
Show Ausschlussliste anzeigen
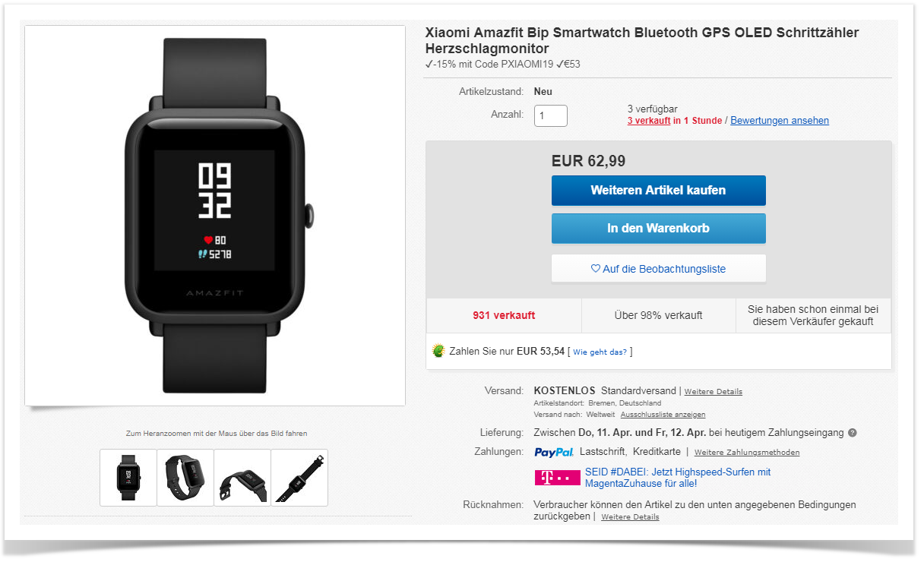[x=663, y=415]
